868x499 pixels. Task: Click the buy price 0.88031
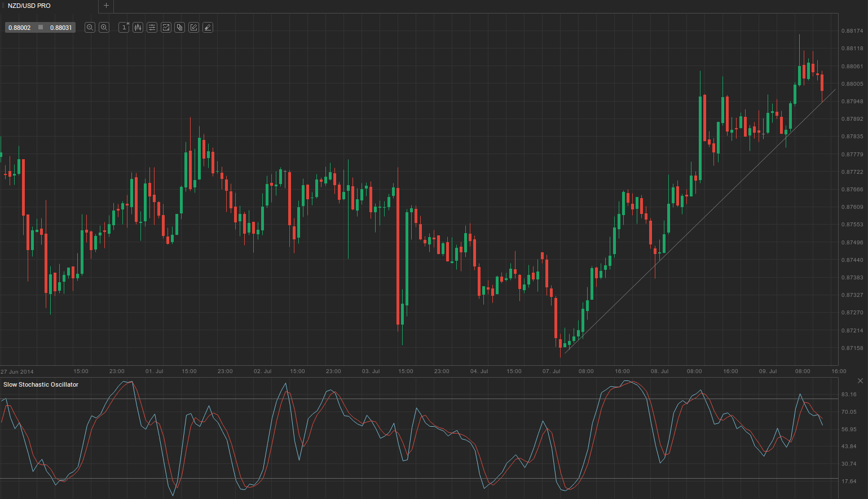(x=60, y=28)
